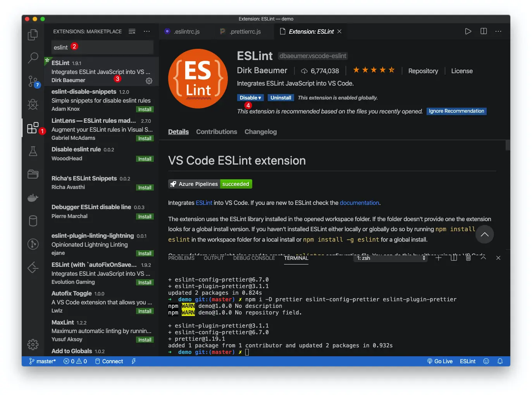Click the Run play icon in editor toolbar
Screen dimensions: 532x395
(468, 31)
